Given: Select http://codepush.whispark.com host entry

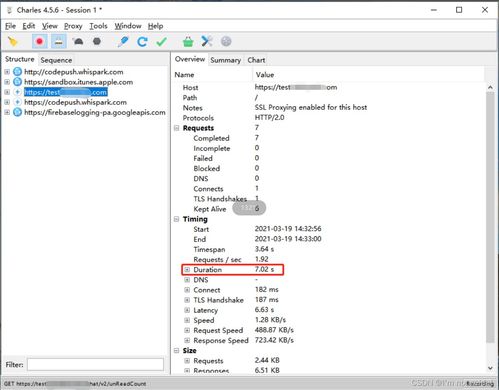Looking at the screenshot, I should [x=74, y=72].
